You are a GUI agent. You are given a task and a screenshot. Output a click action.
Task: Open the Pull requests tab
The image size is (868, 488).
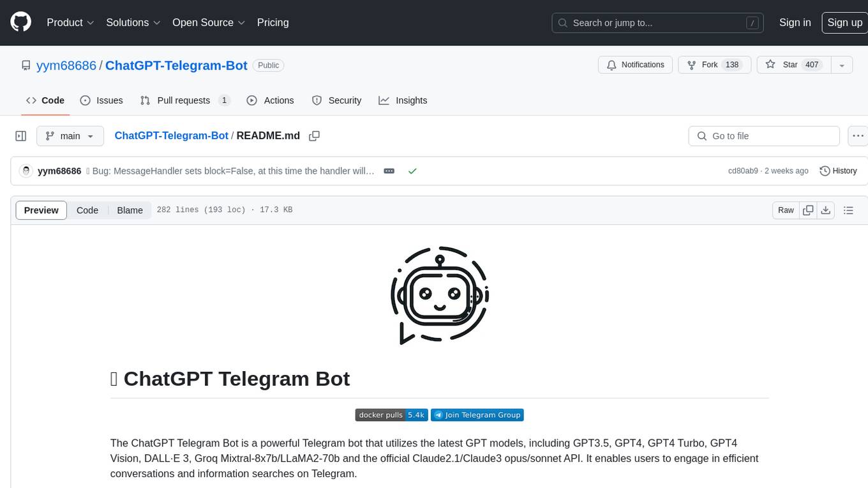(184, 100)
